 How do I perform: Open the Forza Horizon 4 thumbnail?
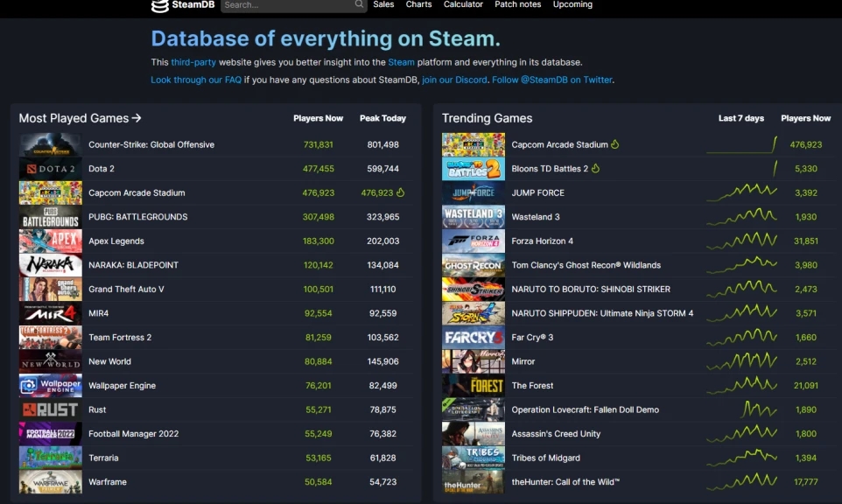click(x=474, y=241)
